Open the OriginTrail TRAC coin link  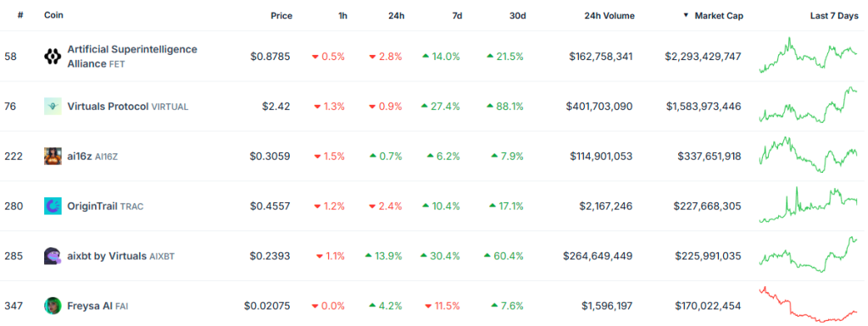pos(106,206)
